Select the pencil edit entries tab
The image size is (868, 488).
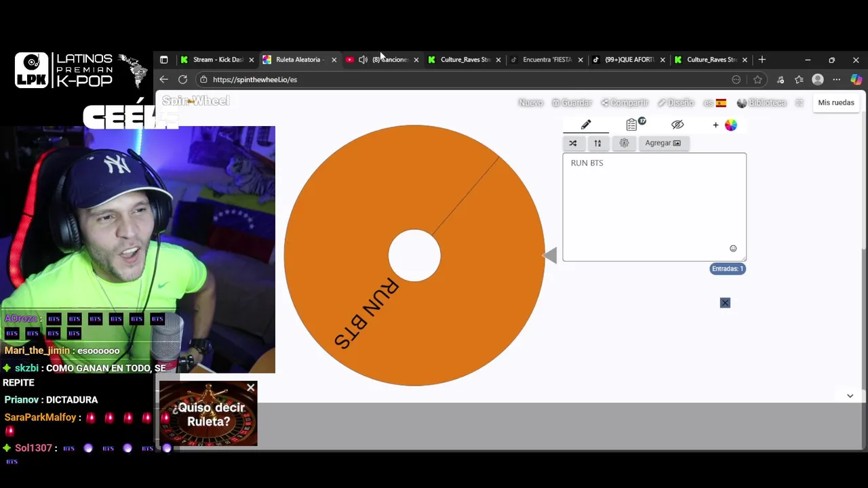pyautogui.click(x=586, y=125)
